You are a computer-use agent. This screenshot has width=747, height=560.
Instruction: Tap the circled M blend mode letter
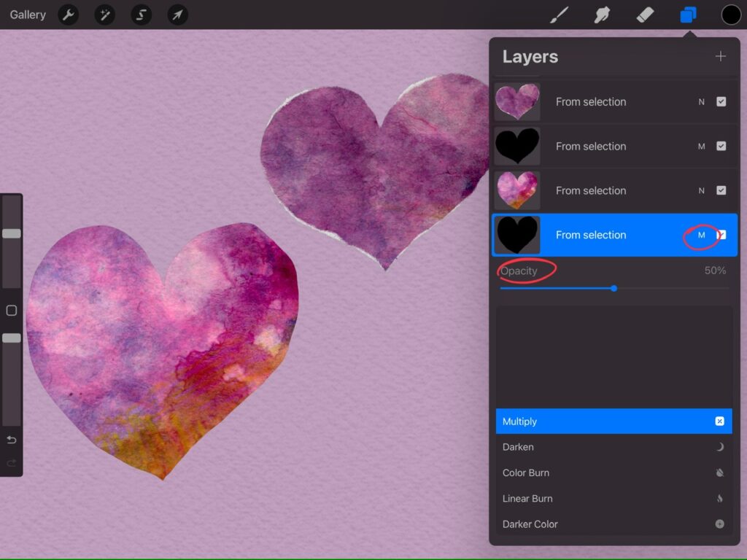click(701, 235)
